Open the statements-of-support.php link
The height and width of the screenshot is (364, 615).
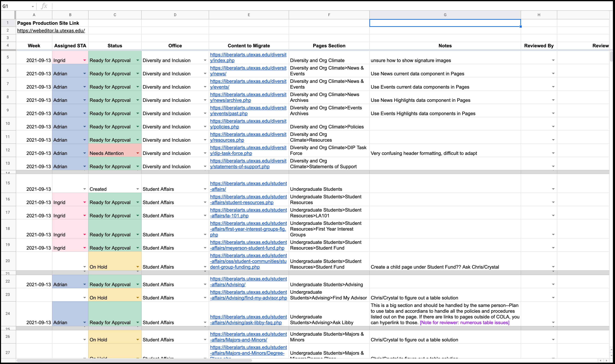click(x=248, y=164)
